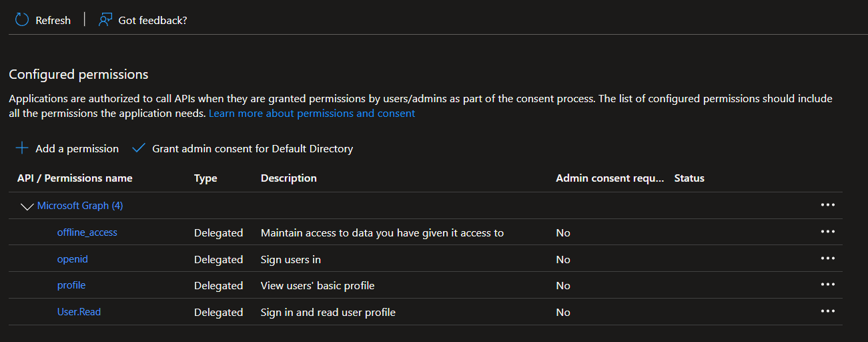Click Add a permission
The height and width of the screenshot is (342, 868).
[x=77, y=149]
